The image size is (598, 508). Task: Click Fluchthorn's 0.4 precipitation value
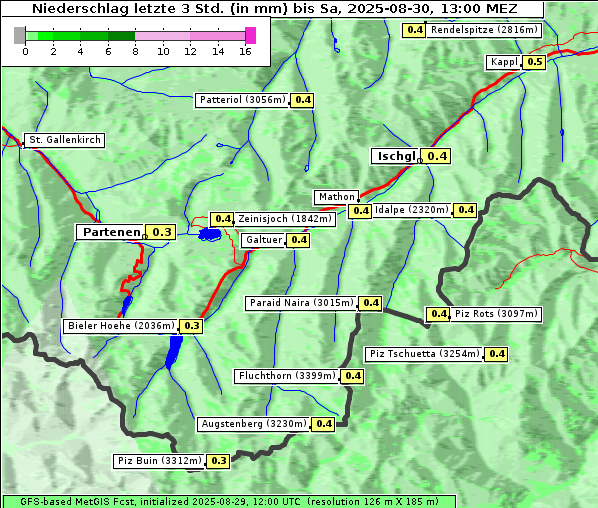pyautogui.click(x=352, y=376)
